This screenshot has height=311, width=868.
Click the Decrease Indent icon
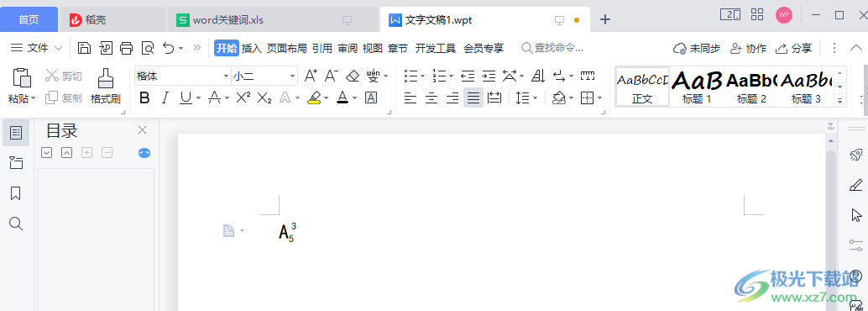[468, 76]
